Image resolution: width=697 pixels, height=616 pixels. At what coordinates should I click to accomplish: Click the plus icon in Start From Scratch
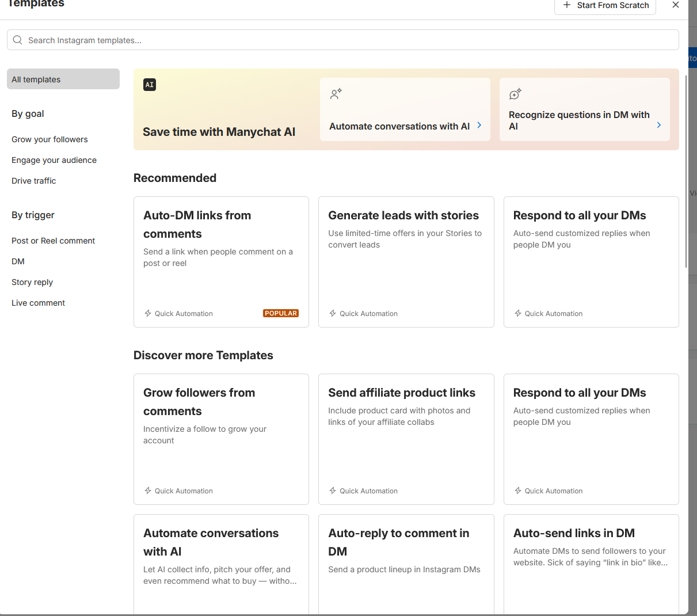click(567, 5)
